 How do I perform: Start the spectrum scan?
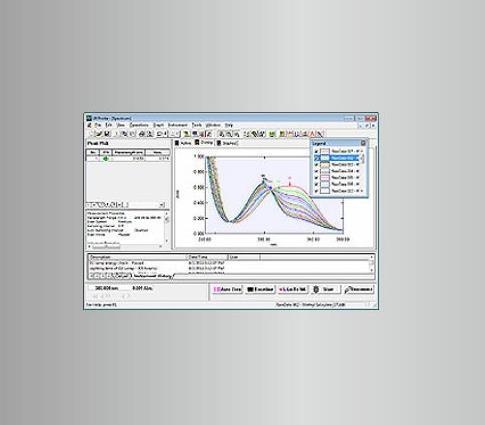click(x=325, y=289)
